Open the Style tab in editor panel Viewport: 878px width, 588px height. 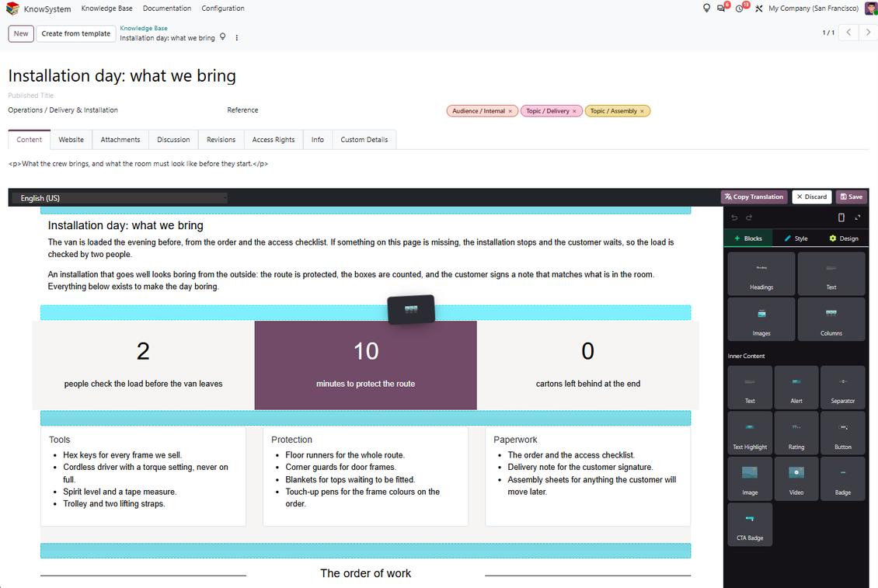click(x=796, y=238)
